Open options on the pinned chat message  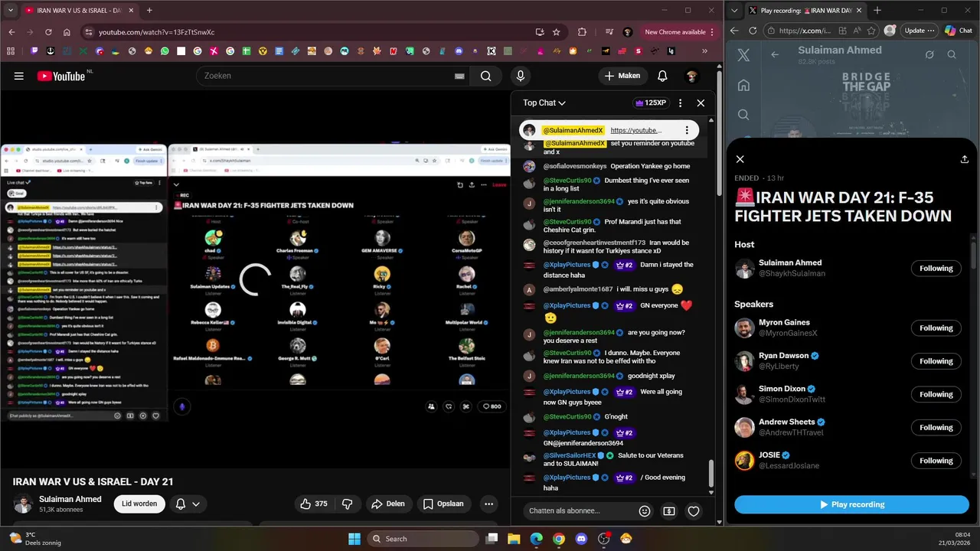pyautogui.click(x=687, y=130)
